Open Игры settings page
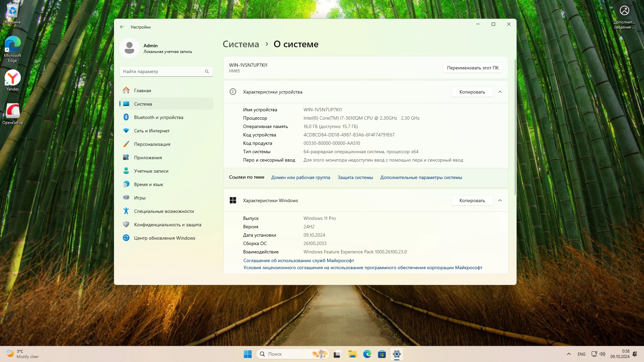The height and width of the screenshot is (362, 644). (140, 198)
